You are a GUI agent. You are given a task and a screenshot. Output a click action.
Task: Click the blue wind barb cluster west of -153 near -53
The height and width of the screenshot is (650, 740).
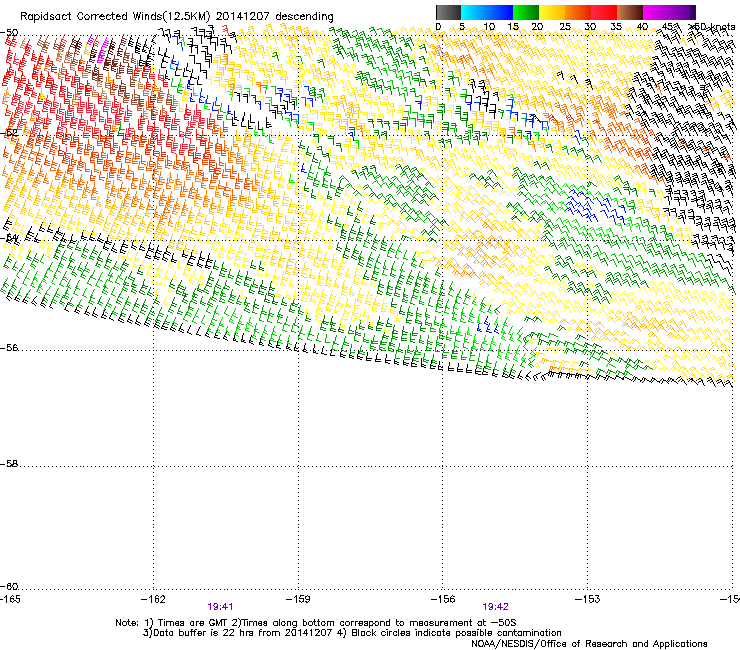click(595, 205)
